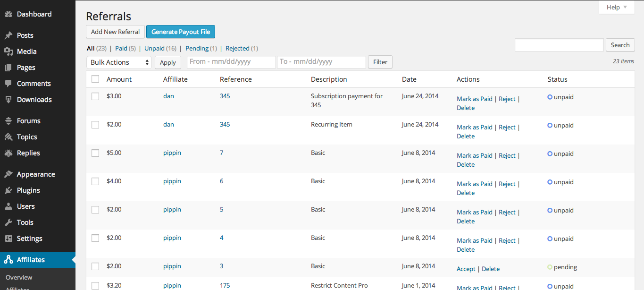Open the Bulk Actions dropdown
Image resolution: width=644 pixels, height=290 pixels.
(119, 62)
